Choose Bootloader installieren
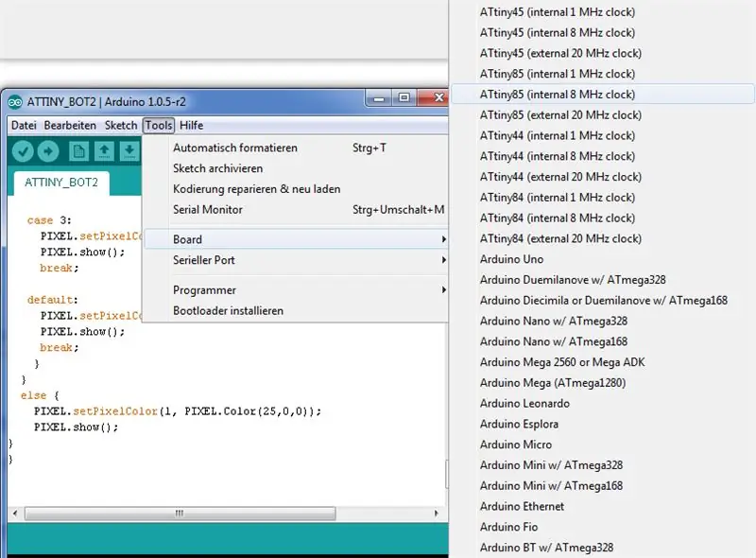This screenshot has width=756, height=558. 296,311
